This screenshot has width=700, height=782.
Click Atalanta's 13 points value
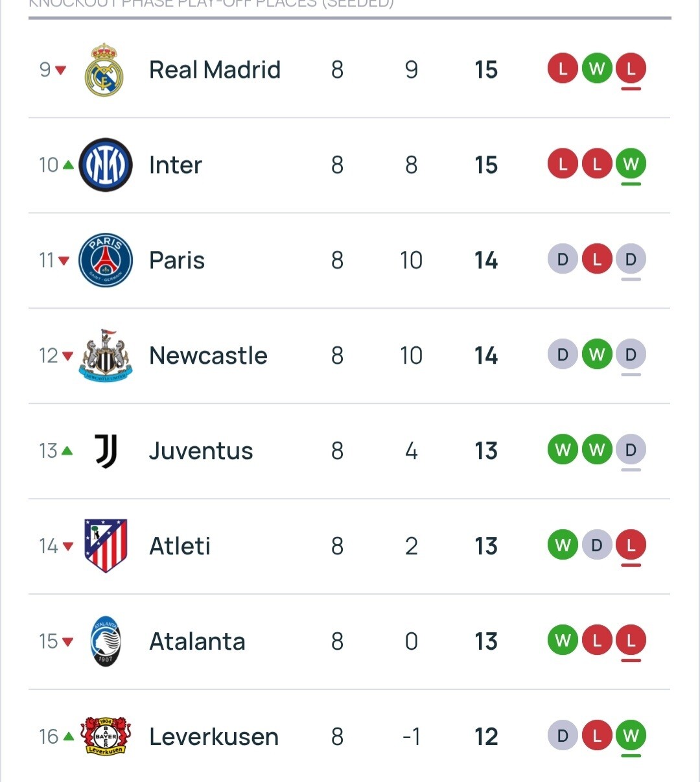coord(486,641)
